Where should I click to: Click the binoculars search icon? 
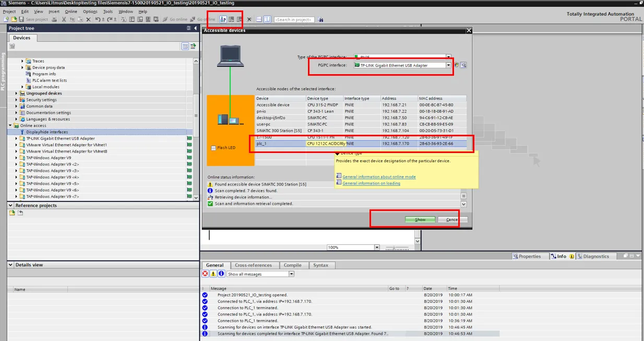point(320,19)
